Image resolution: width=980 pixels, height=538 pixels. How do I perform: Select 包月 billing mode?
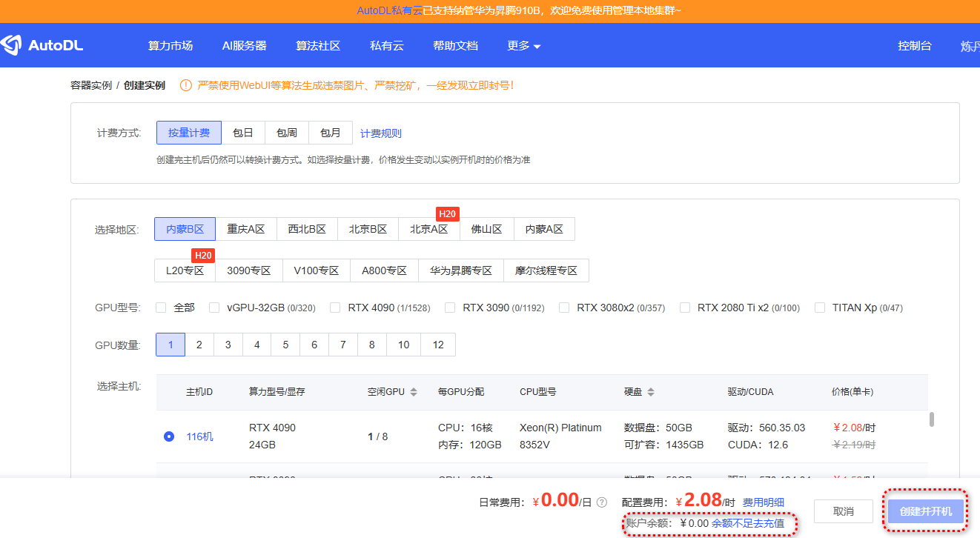tap(331, 133)
